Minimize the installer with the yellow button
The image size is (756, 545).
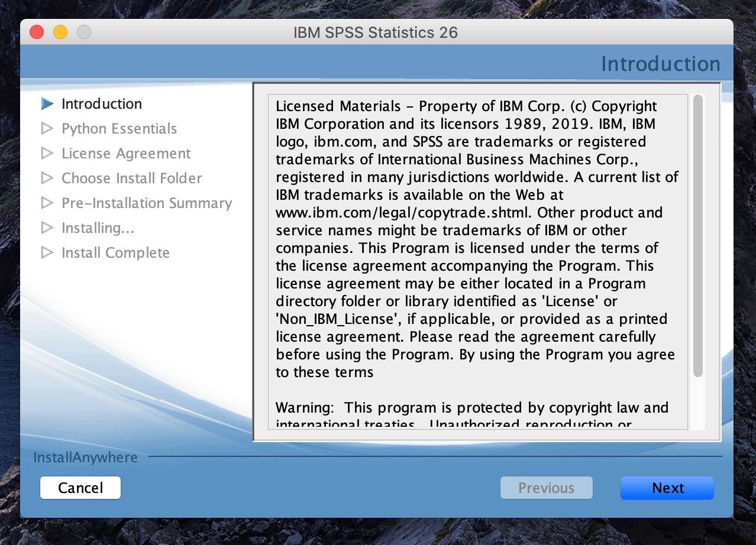click(60, 32)
